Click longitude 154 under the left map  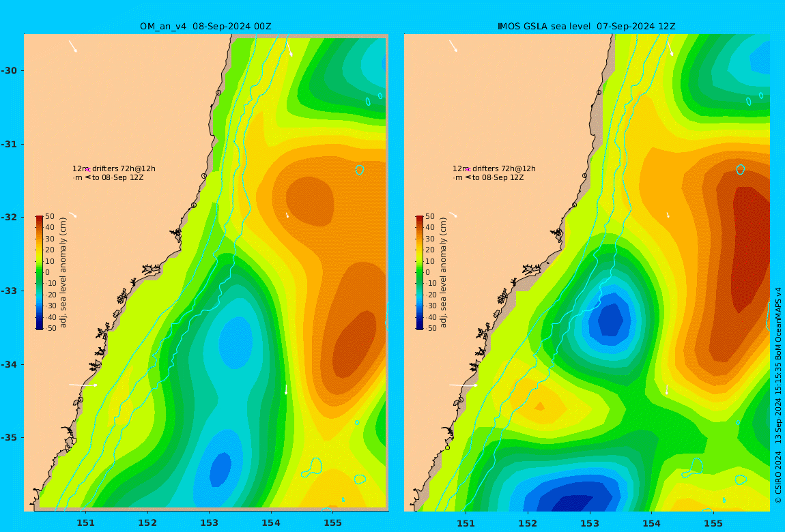point(271,523)
